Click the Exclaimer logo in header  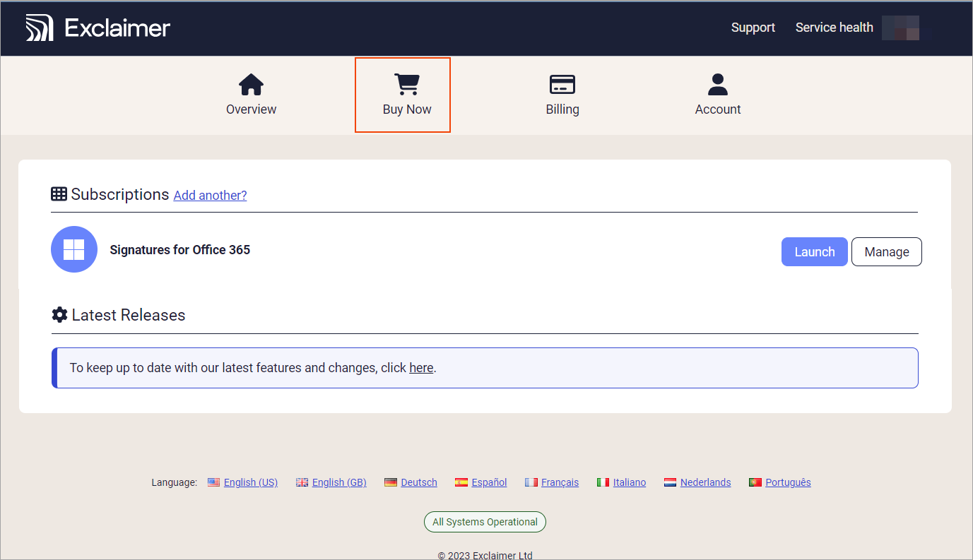point(98,28)
